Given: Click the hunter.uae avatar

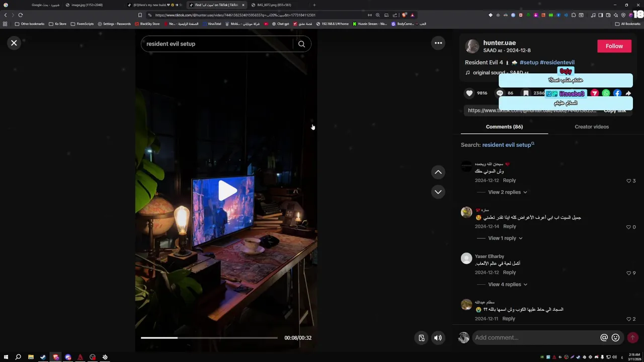Looking at the screenshot, I should tap(472, 46).
